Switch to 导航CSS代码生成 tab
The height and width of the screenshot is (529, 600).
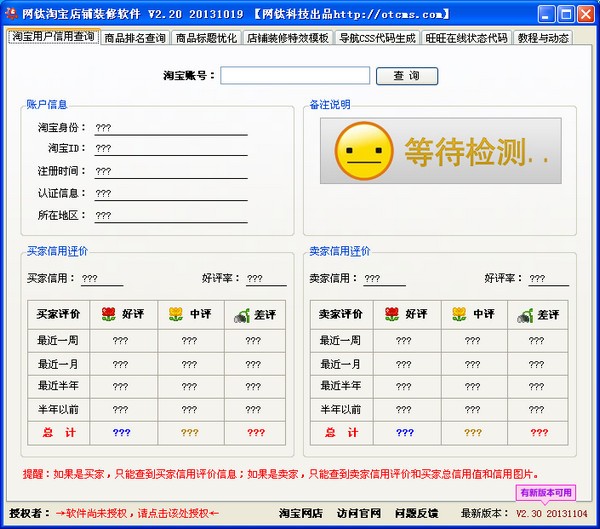point(377,38)
